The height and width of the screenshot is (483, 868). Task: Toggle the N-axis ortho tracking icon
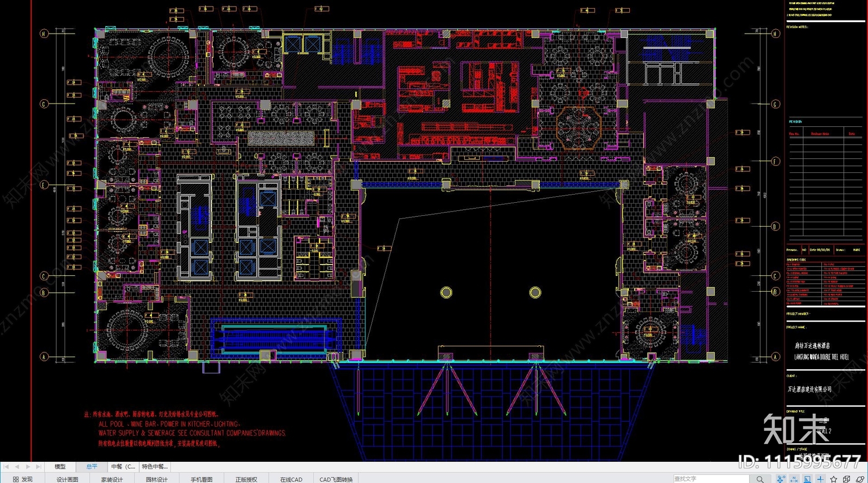794,479
